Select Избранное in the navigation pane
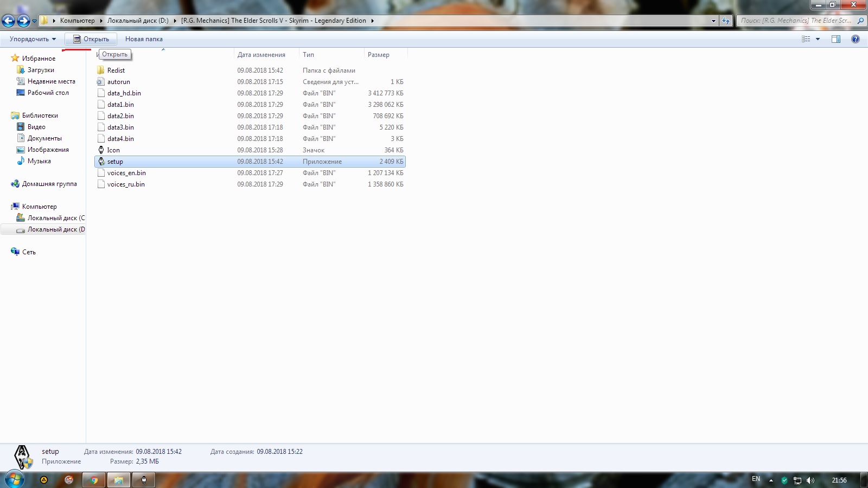 [x=39, y=59]
